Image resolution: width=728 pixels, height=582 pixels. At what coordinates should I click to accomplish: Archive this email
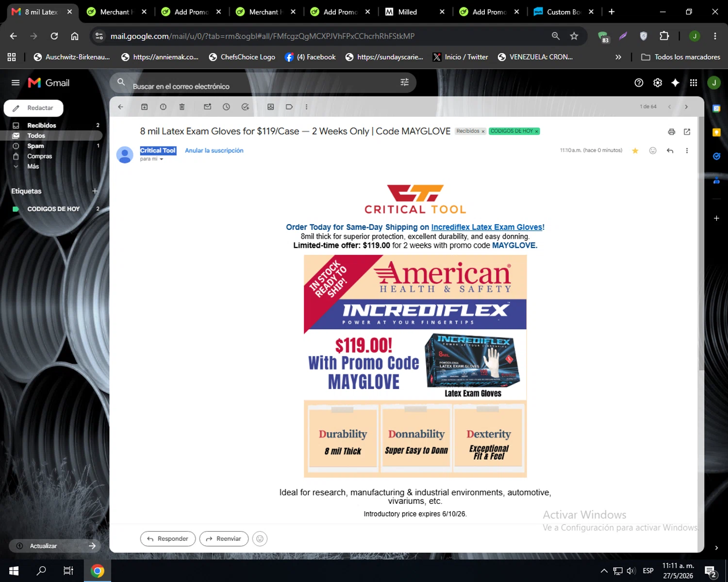pyautogui.click(x=144, y=107)
